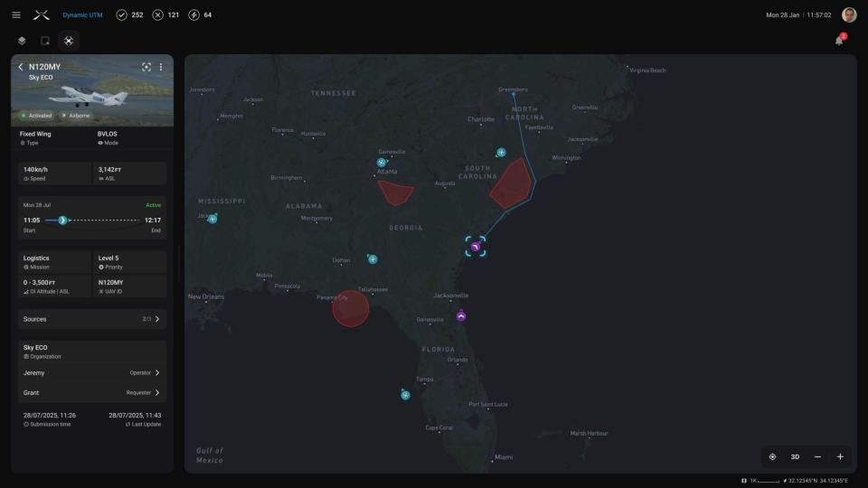Zoom out of the map with minus
The height and width of the screenshot is (488, 868).
[817, 456]
